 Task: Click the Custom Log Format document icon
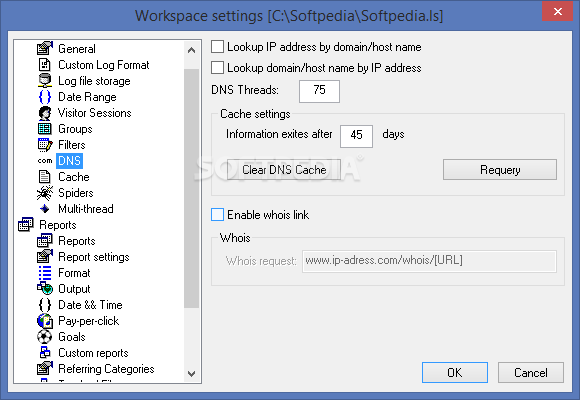click(45, 65)
